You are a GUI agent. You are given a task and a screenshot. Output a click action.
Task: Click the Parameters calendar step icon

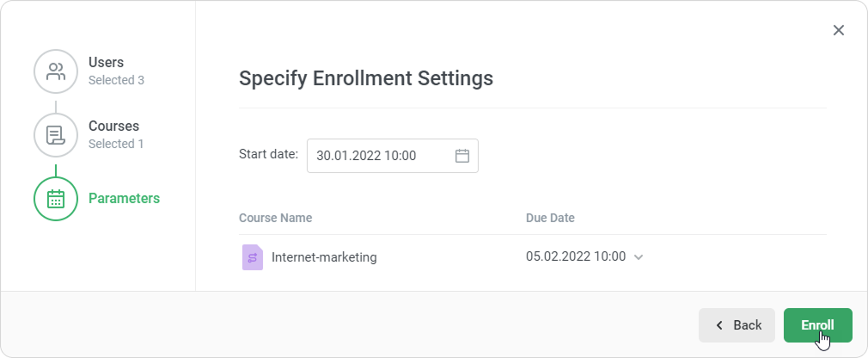[x=56, y=199]
